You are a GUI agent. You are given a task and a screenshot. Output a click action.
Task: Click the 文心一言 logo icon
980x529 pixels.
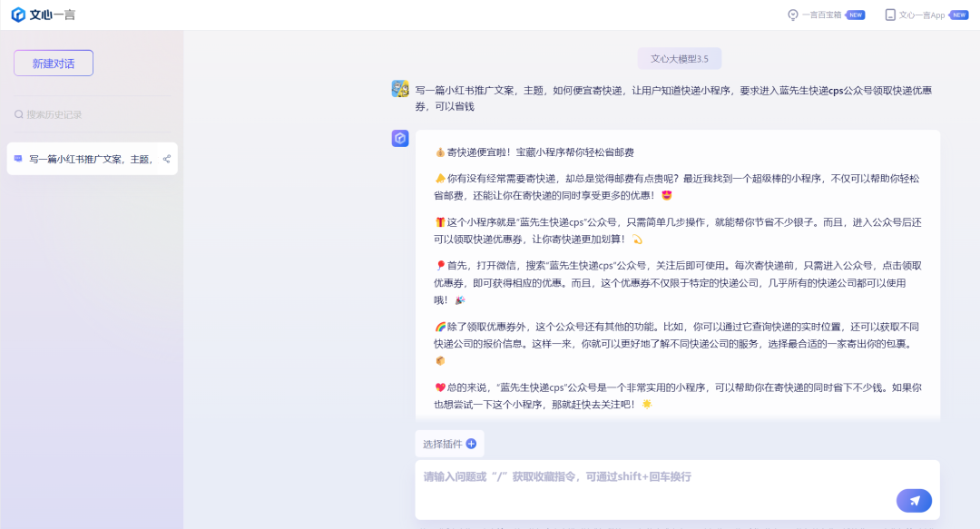point(19,15)
